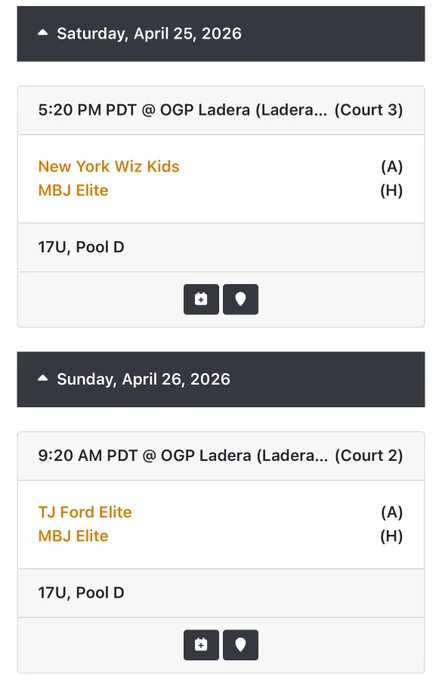Collapse the Sunday, April 26 caret arrow
The width and height of the screenshot is (442, 680).
pyautogui.click(x=43, y=379)
